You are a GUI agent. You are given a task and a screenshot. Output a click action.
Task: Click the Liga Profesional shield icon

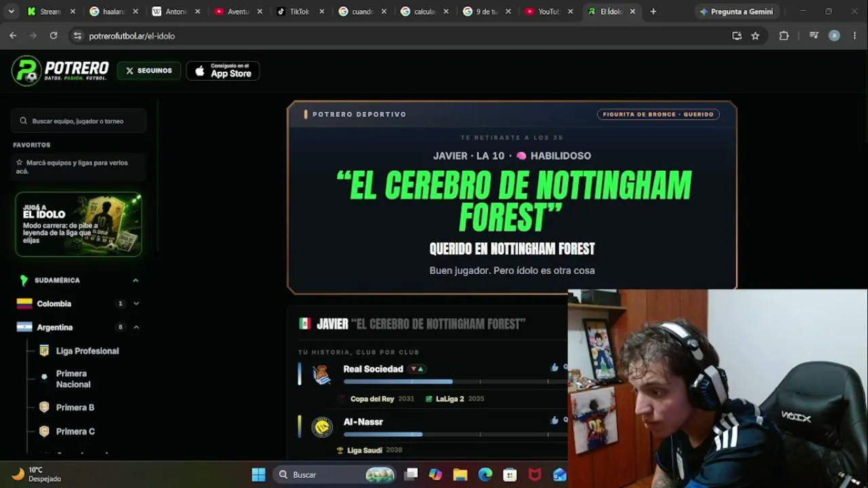44,350
